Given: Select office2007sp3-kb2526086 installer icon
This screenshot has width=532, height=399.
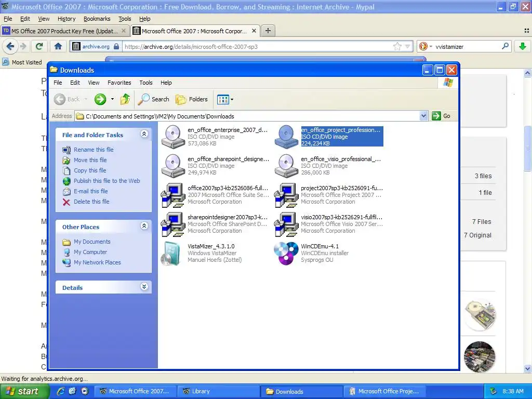Looking at the screenshot, I should (x=173, y=195).
